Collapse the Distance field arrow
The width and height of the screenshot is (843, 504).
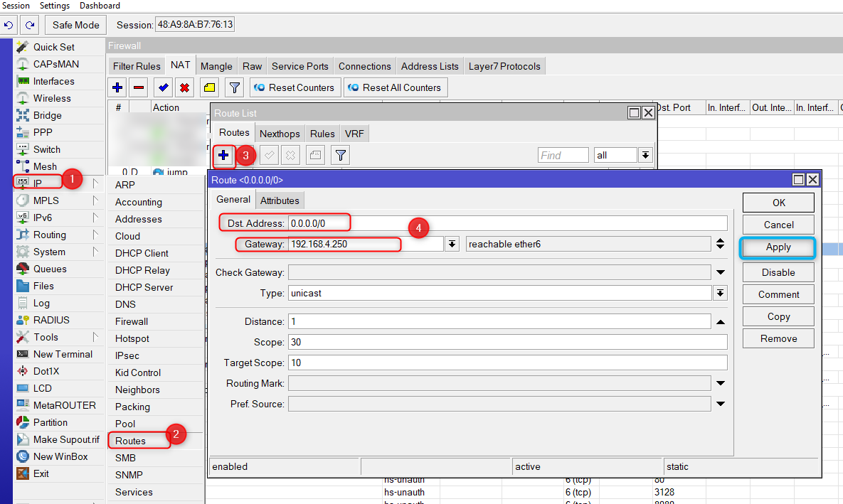720,322
